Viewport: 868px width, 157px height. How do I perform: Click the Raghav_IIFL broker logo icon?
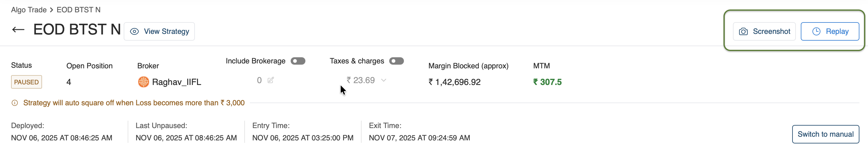pyautogui.click(x=144, y=82)
